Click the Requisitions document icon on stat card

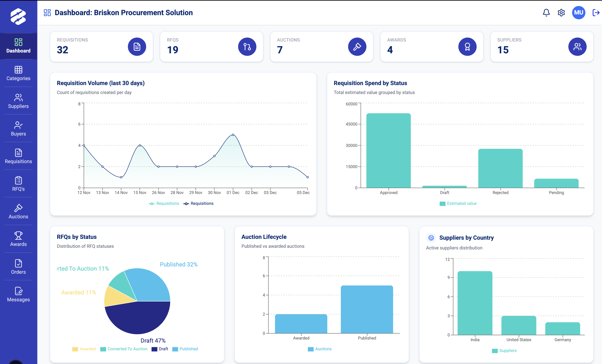(137, 47)
